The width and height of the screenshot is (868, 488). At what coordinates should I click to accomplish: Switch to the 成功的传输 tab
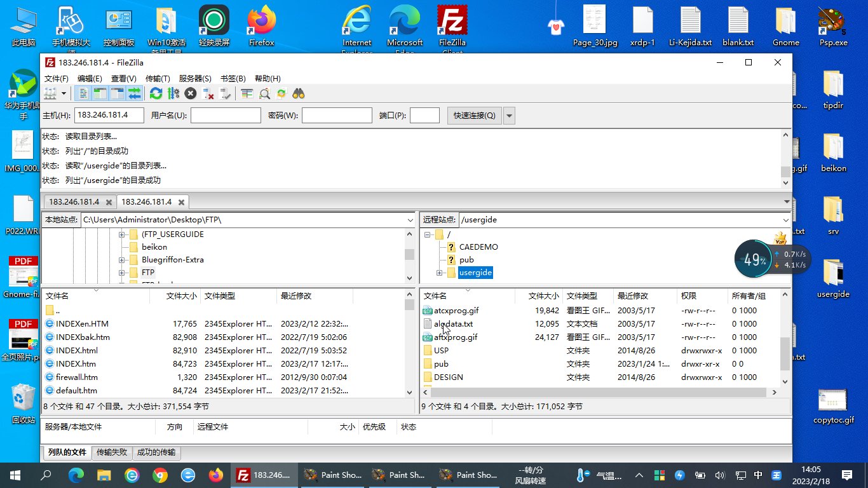tap(157, 452)
